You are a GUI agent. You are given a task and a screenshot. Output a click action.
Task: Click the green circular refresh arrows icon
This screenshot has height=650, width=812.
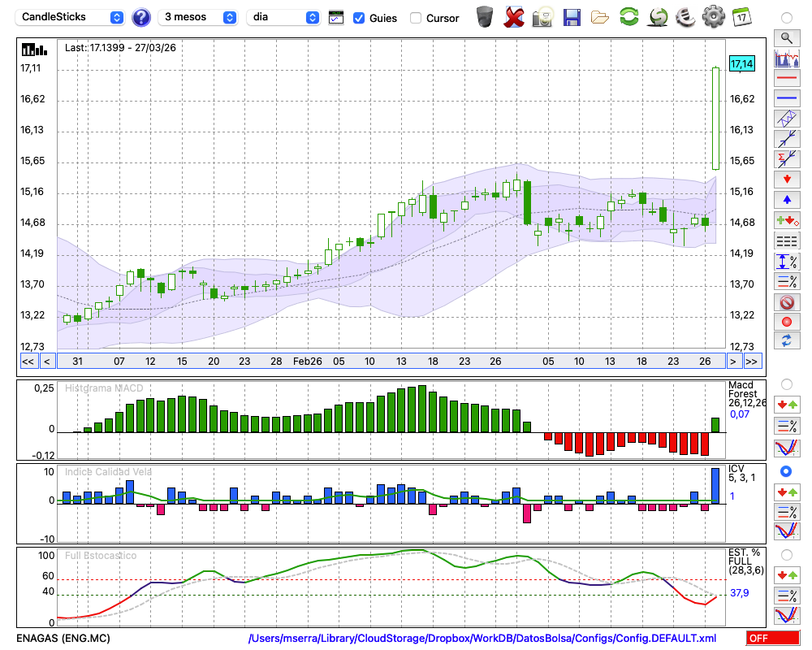(x=628, y=17)
